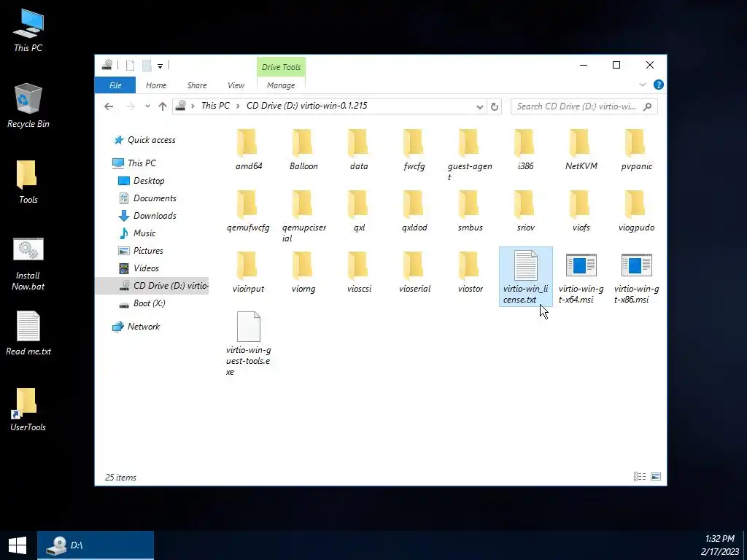Click the Drive Tools contextual tab header
Image resolution: width=747 pixels, height=560 pixels.
[x=281, y=67]
